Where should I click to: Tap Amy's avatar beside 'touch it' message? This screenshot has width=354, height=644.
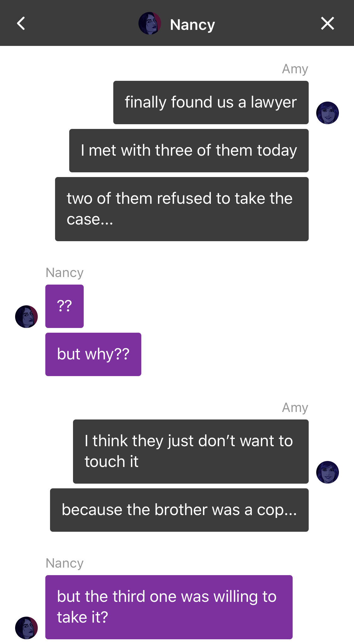[x=328, y=472]
